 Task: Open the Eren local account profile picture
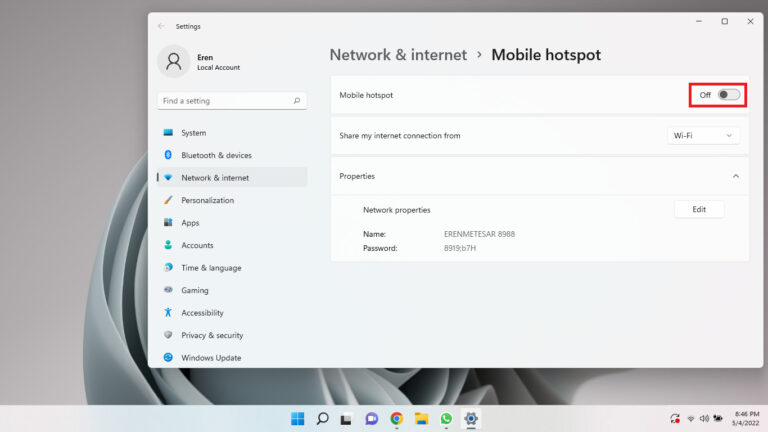[x=173, y=61]
